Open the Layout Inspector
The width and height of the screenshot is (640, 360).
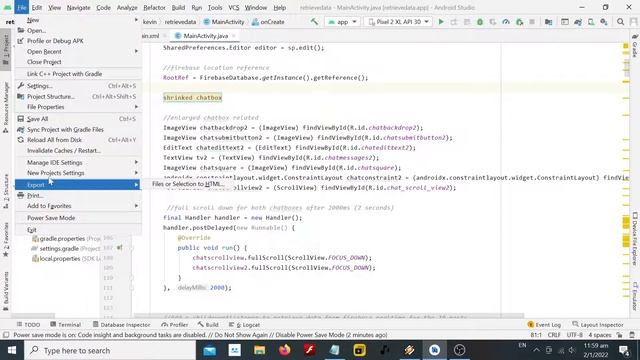point(598,325)
